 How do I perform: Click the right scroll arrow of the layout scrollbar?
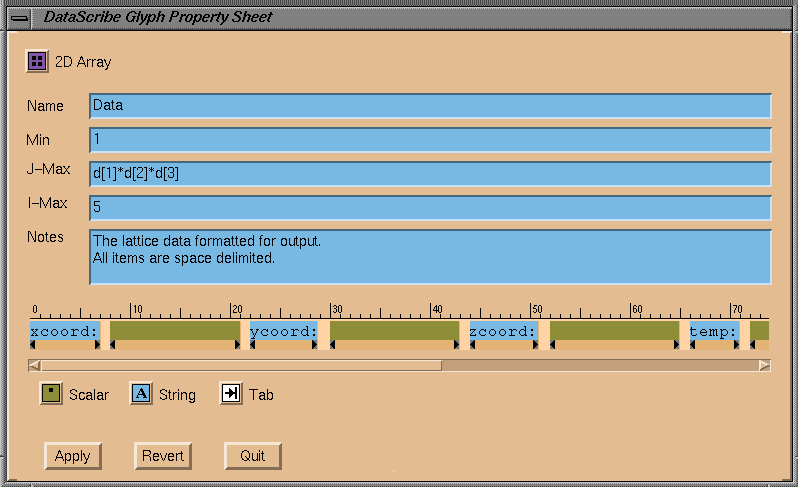coord(764,365)
